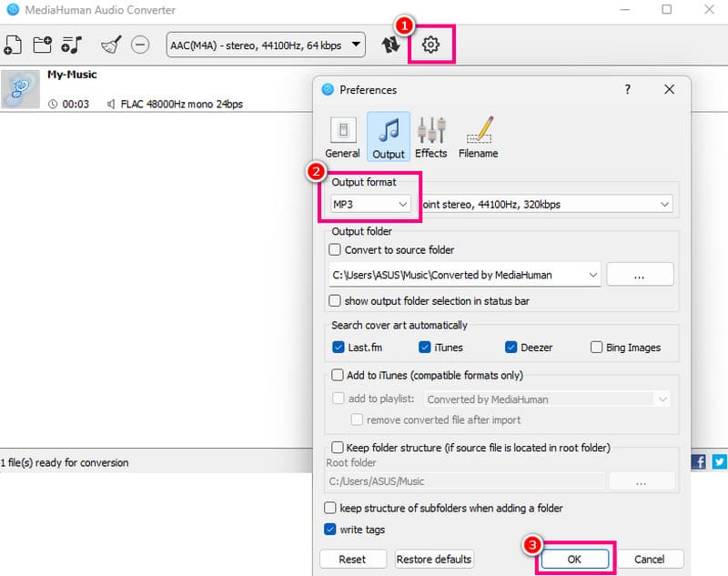The width and height of the screenshot is (728, 576).
Task: Enable Keep folder structure checkbox
Action: (337, 447)
